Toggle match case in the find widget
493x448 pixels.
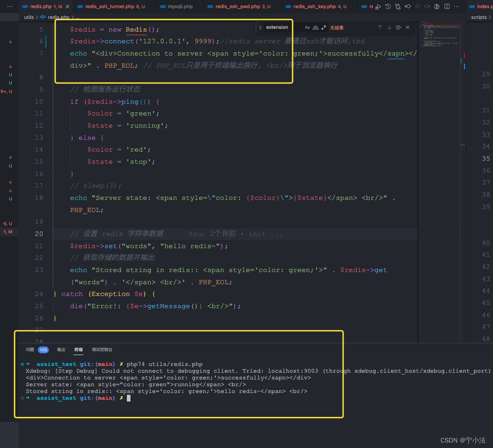(307, 27)
